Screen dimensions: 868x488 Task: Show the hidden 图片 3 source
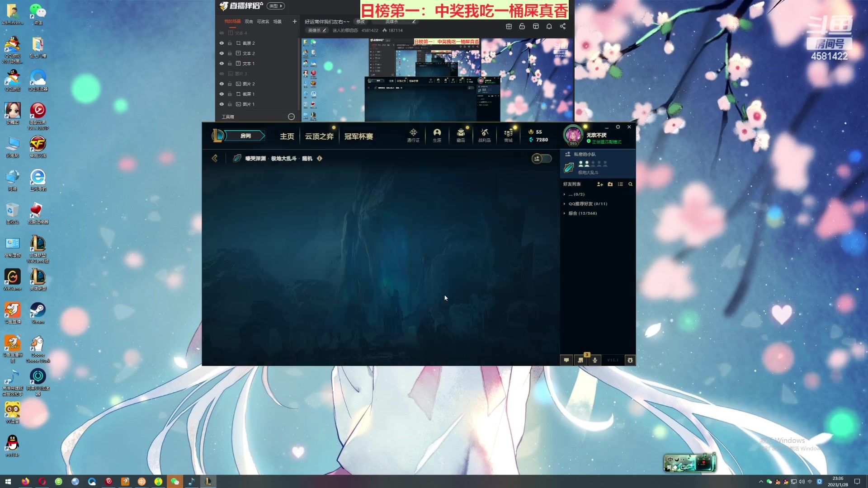click(x=222, y=74)
